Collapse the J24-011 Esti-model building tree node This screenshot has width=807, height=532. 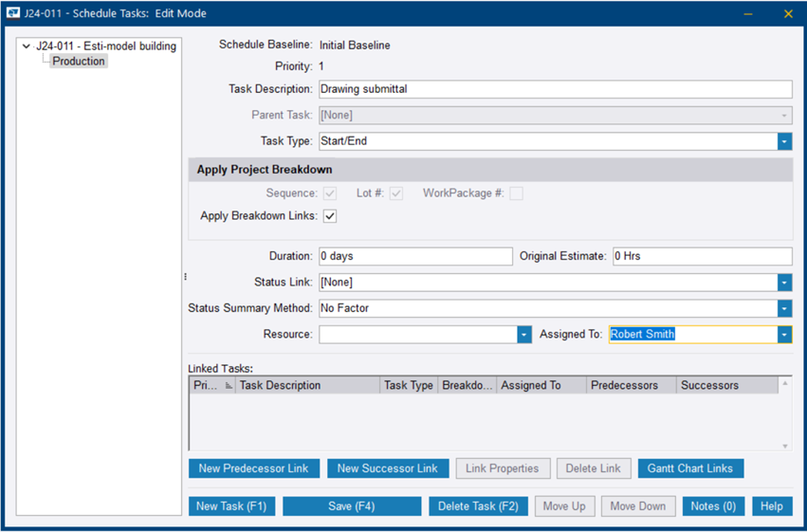(x=26, y=46)
